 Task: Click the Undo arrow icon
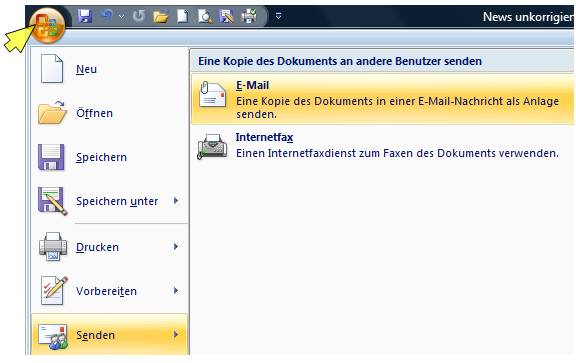[108, 16]
